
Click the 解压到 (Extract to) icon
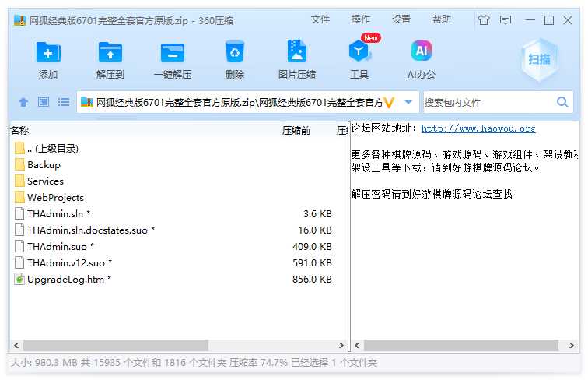point(110,52)
